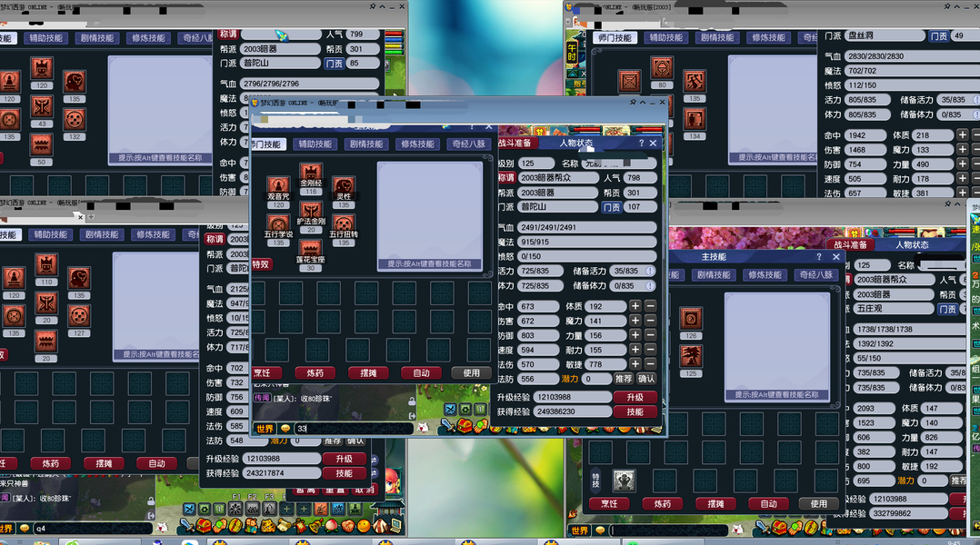Click the 升级 button in the bottom-left window
The height and width of the screenshot is (545, 980).
coord(344,458)
